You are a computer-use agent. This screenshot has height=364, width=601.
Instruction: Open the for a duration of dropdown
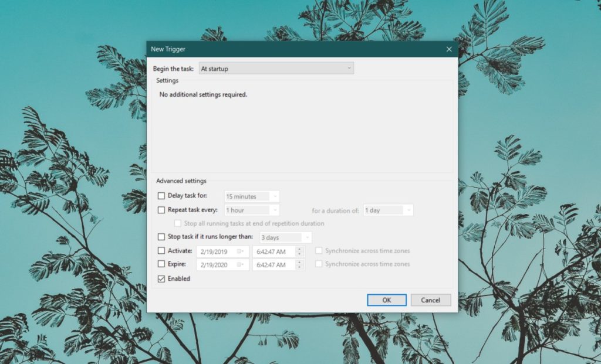point(408,210)
